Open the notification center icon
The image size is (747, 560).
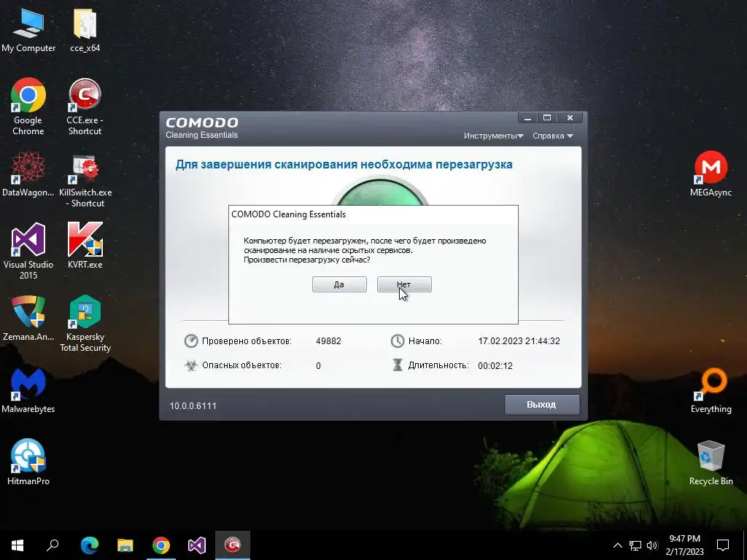pos(723,545)
